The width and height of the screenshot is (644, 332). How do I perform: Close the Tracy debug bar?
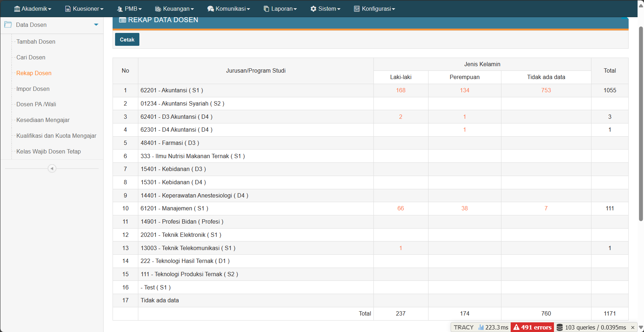coord(633,327)
